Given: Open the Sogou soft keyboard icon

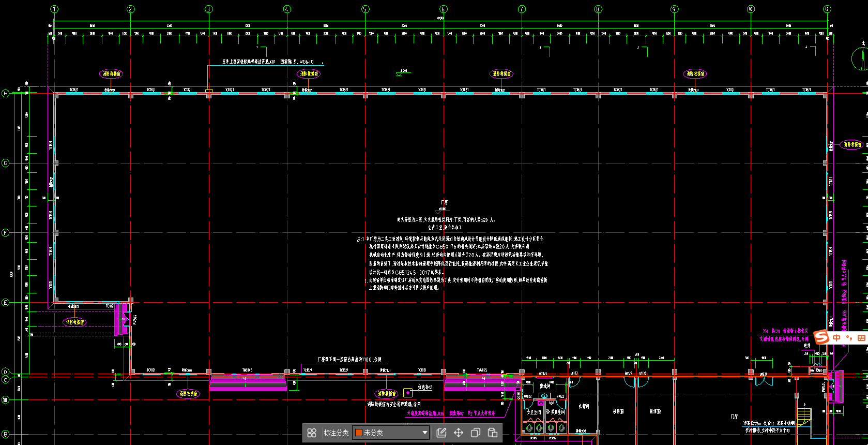Looking at the screenshot, I should click(861, 338).
